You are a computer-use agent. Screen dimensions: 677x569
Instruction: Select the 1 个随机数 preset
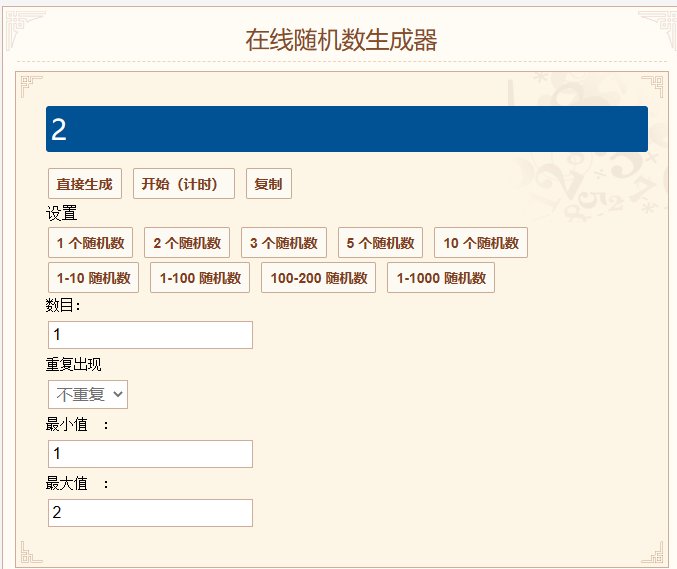(x=90, y=243)
